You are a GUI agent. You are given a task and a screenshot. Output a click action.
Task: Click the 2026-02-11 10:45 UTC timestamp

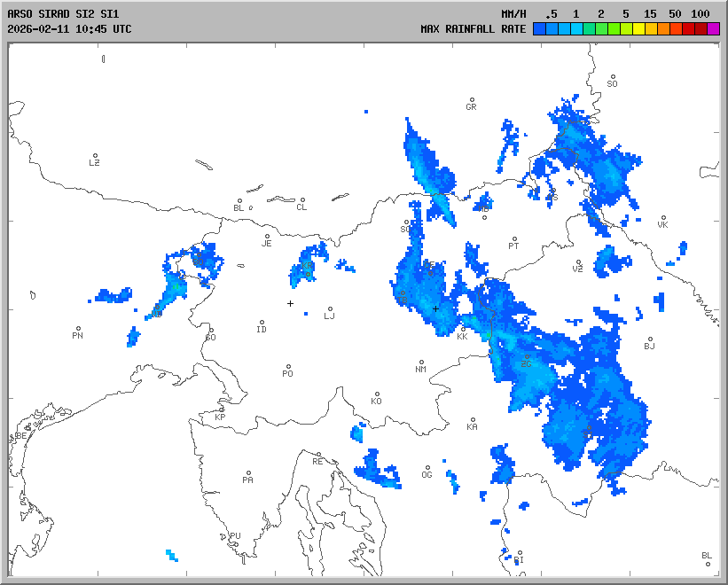click(x=69, y=28)
